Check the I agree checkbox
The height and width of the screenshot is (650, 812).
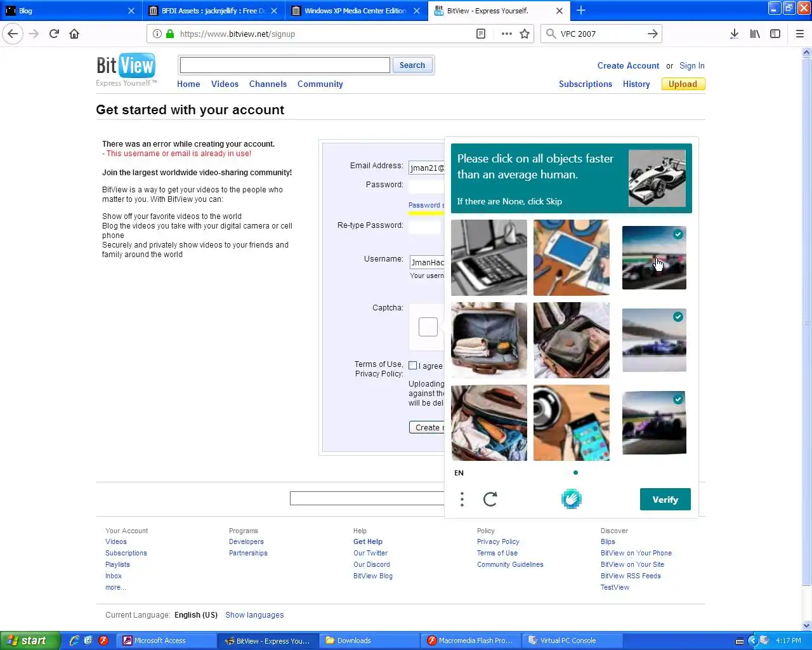pyautogui.click(x=413, y=366)
